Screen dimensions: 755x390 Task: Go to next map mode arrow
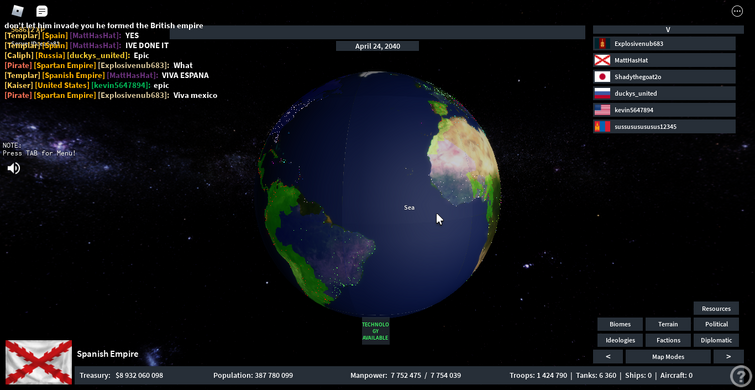728,357
